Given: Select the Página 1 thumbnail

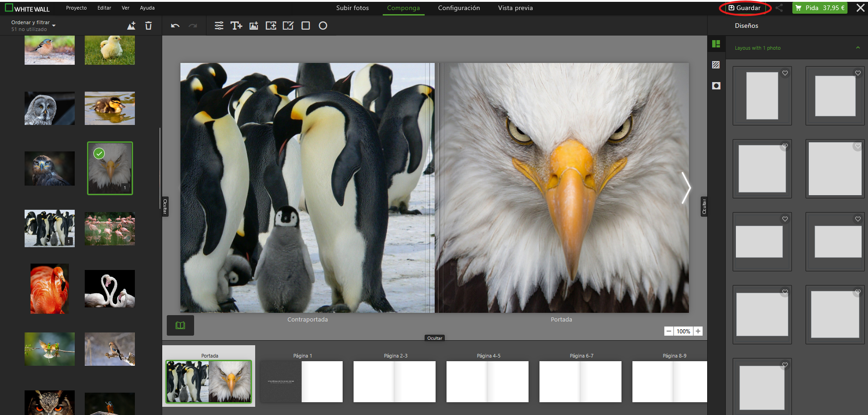Looking at the screenshot, I should 302,382.
